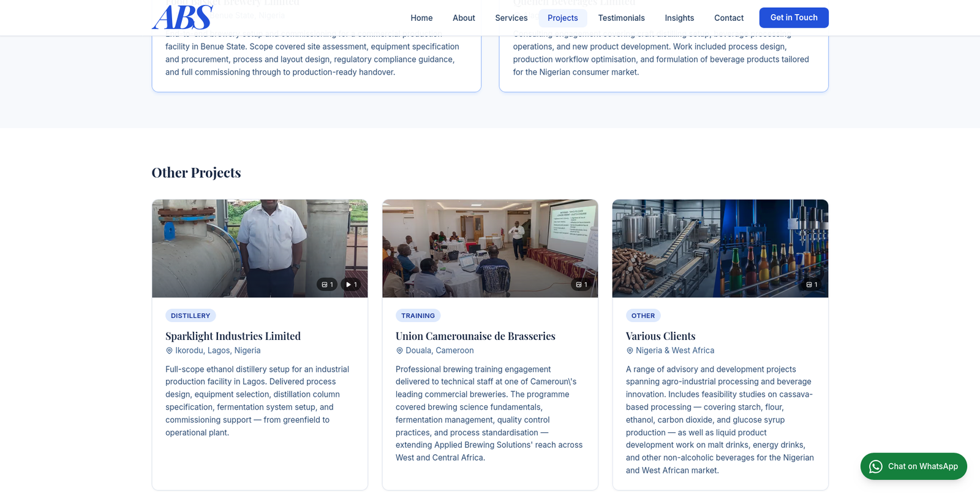980x493 pixels.
Task: Click the video count badge on Sparklight photo
Action: (351, 284)
